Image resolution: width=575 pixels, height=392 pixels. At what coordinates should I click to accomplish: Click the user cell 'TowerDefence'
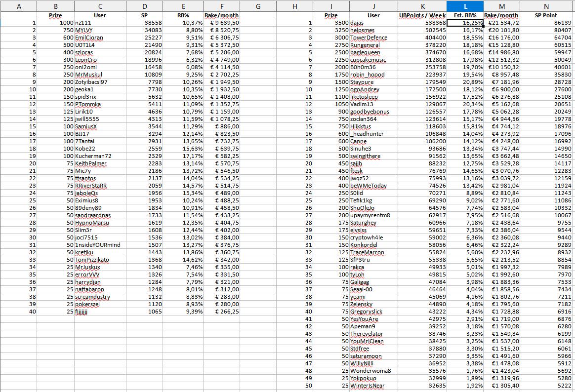373,38
